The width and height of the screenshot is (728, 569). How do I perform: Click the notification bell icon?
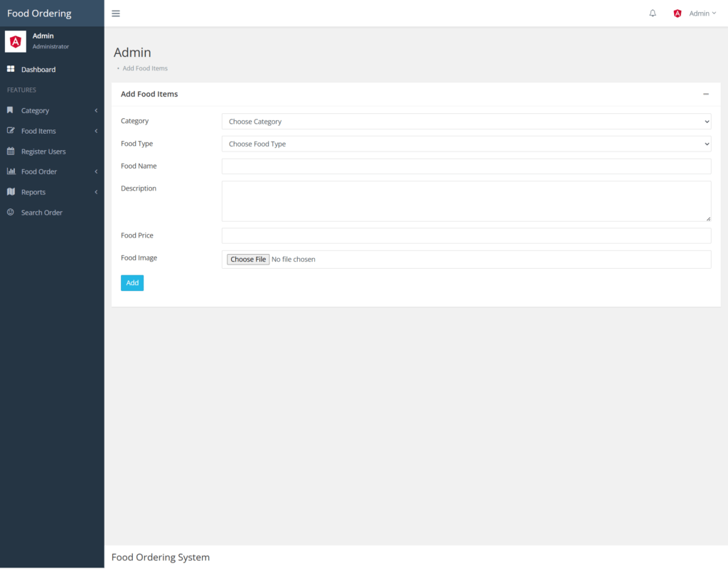click(652, 13)
